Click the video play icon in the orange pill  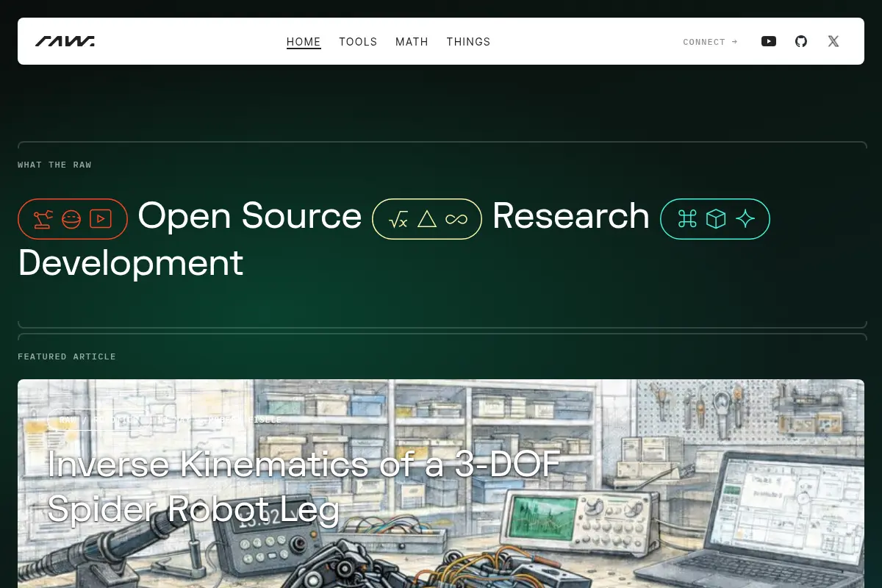pos(101,219)
